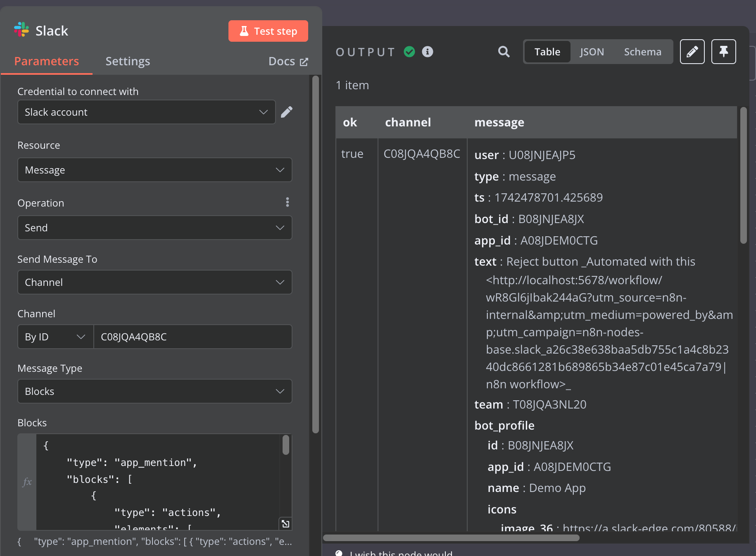
Task: Click the edit output pencil button
Action: coord(692,52)
